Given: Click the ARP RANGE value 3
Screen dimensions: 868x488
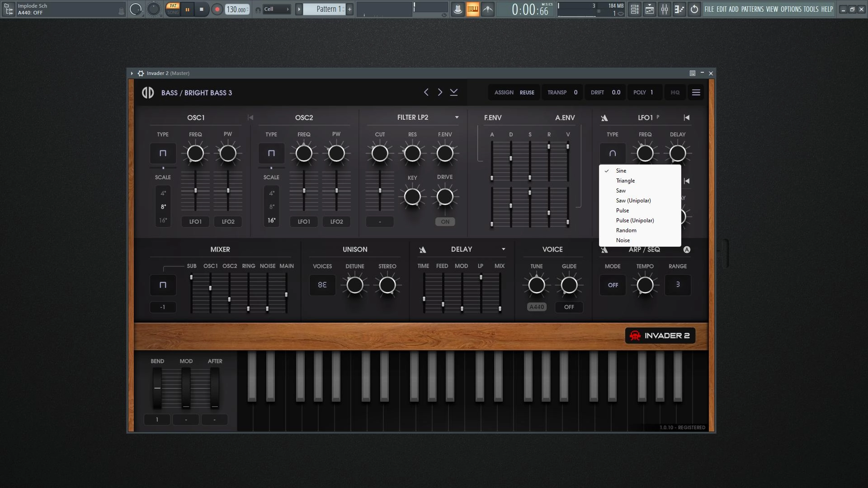Looking at the screenshot, I should 678,285.
